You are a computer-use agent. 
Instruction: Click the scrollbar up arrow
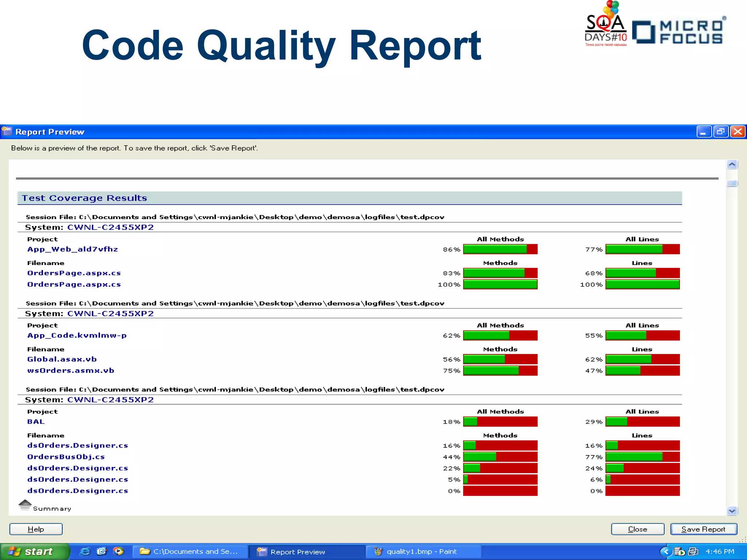[x=732, y=164]
